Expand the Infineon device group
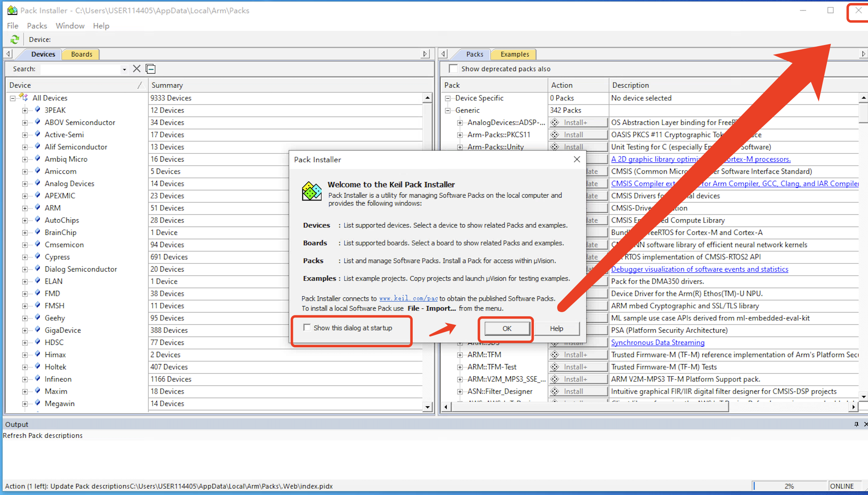Image resolution: width=868 pixels, height=495 pixels. pyautogui.click(x=25, y=379)
